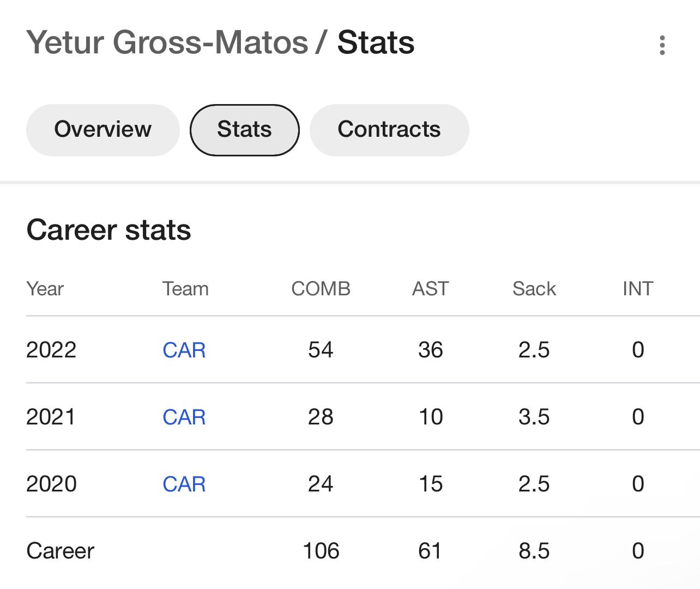Screen dimensions: 700x589
Task: Select the Sack column header
Action: click(534, 289)
